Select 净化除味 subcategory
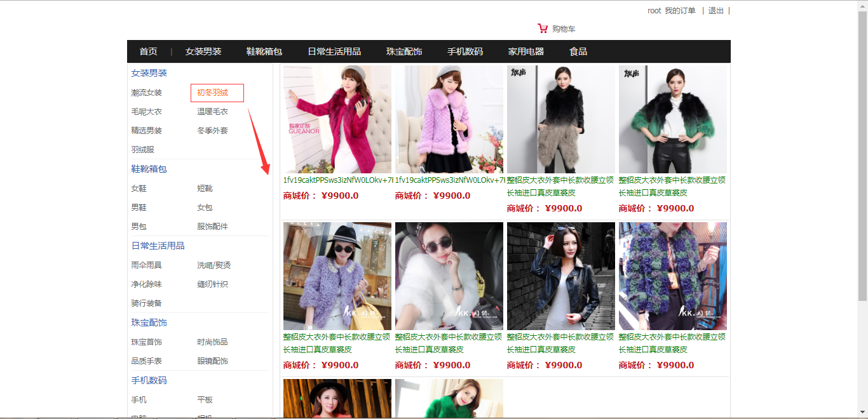 point(147,284)
